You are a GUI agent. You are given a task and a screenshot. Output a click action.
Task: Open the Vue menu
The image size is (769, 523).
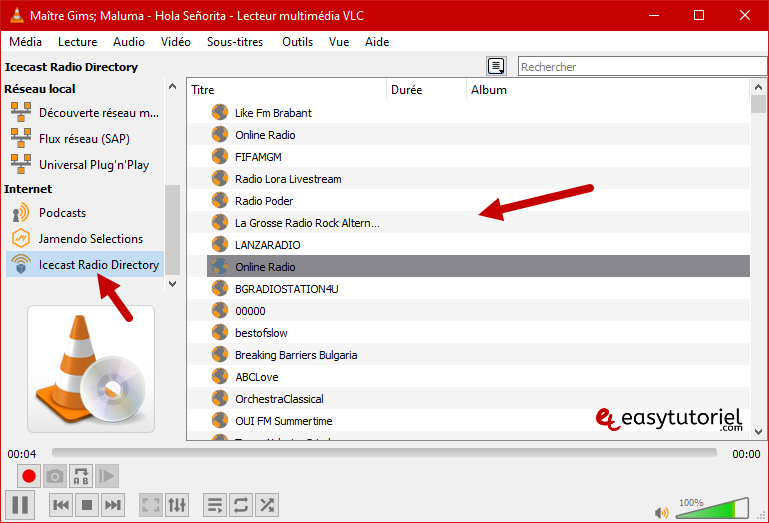coord(339,42)
